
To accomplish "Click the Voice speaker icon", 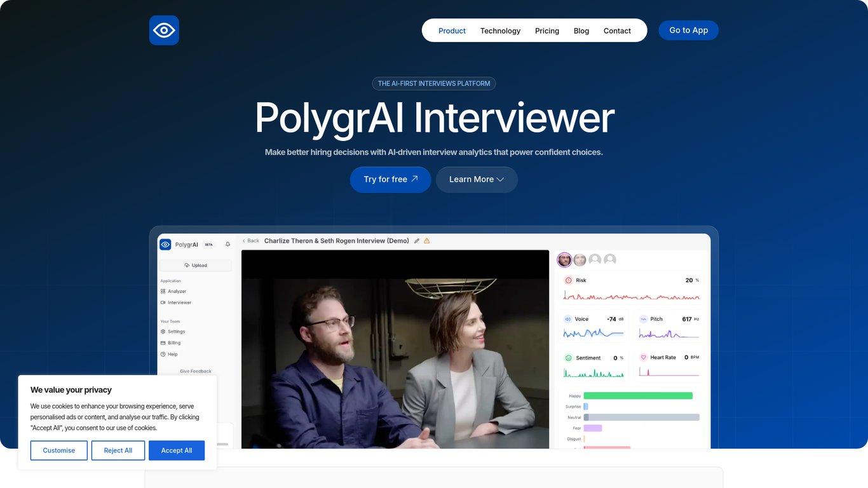I will pos(569,319).
